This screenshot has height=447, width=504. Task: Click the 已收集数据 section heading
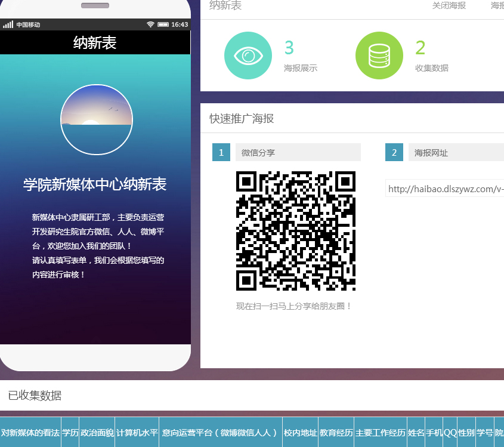point(35,395)
